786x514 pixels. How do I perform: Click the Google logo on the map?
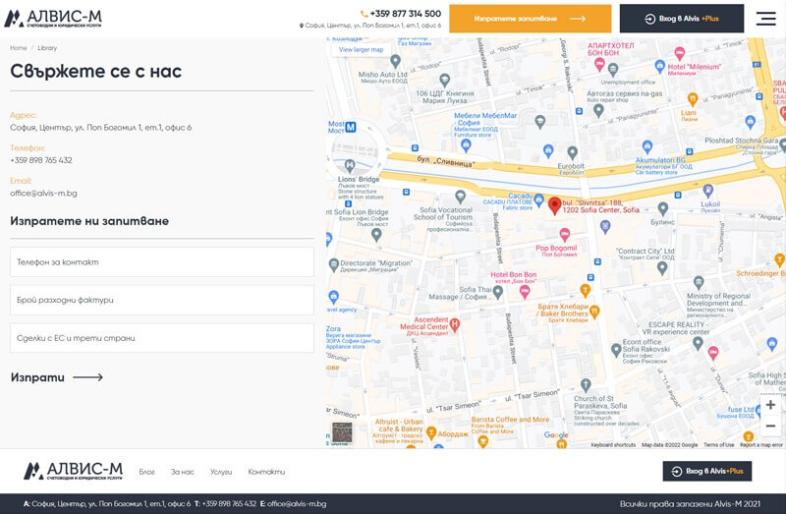pos(556,435)
